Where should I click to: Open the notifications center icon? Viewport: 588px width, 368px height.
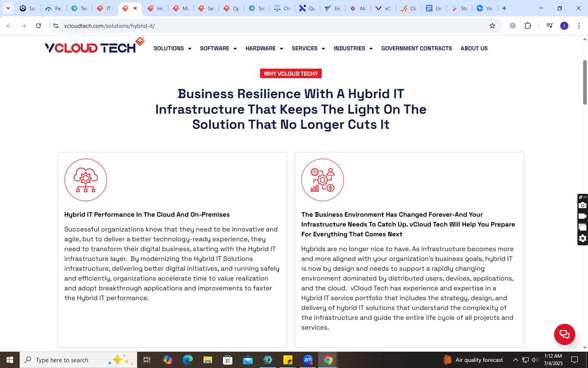(575, 360)
